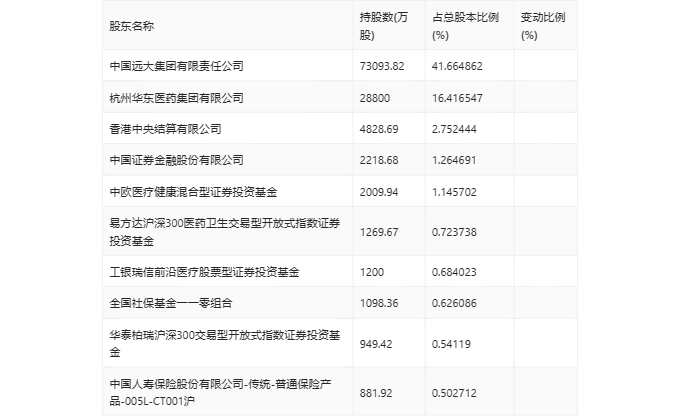The width and height of the screenshot is (680, 416).
Task: Click shareholder 香港中央结算有限公司
Action: (165, 129)
